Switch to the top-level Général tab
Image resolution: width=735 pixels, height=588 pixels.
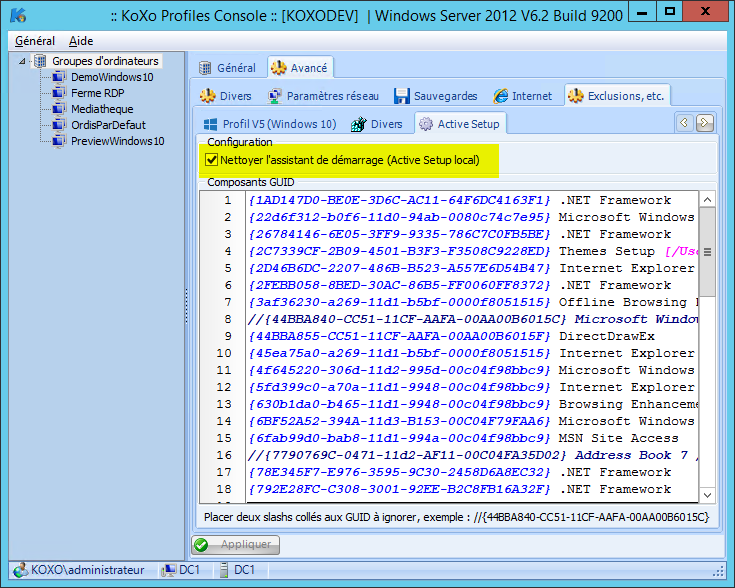[227, 68]
